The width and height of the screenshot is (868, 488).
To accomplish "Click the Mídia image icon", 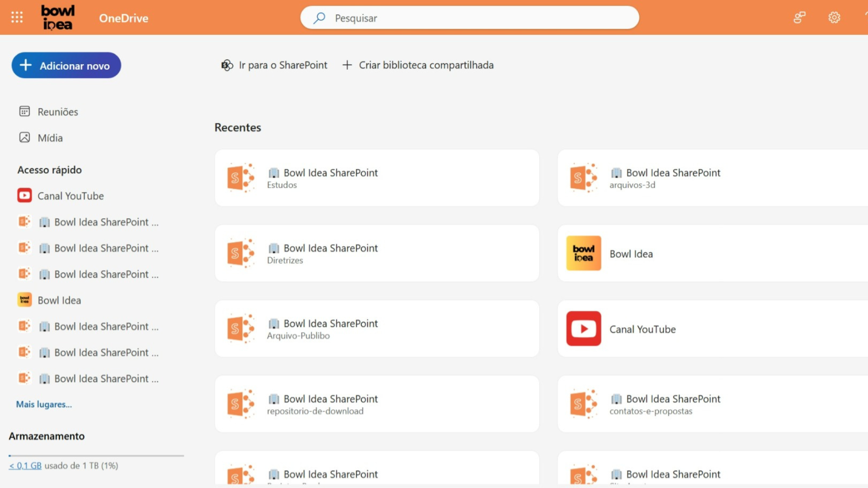I will click(x=24, y=137).
